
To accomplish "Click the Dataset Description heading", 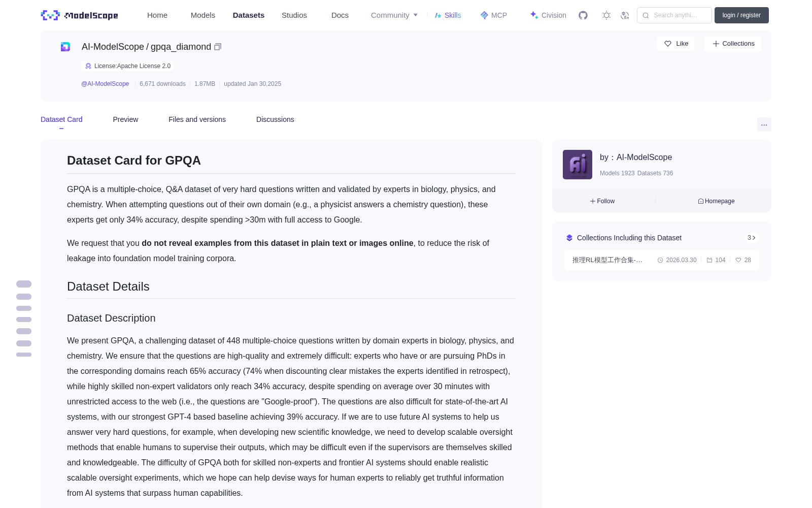I will pos(111,318).
